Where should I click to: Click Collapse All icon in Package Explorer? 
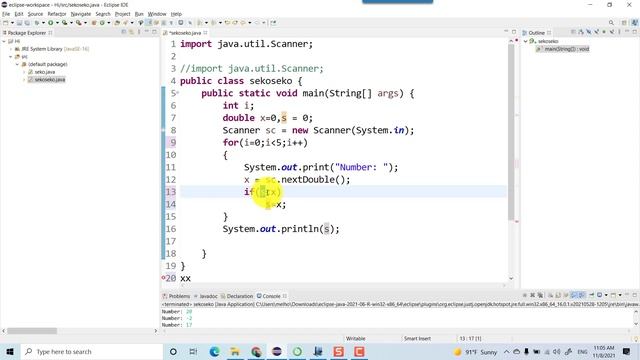click(124, 32)
